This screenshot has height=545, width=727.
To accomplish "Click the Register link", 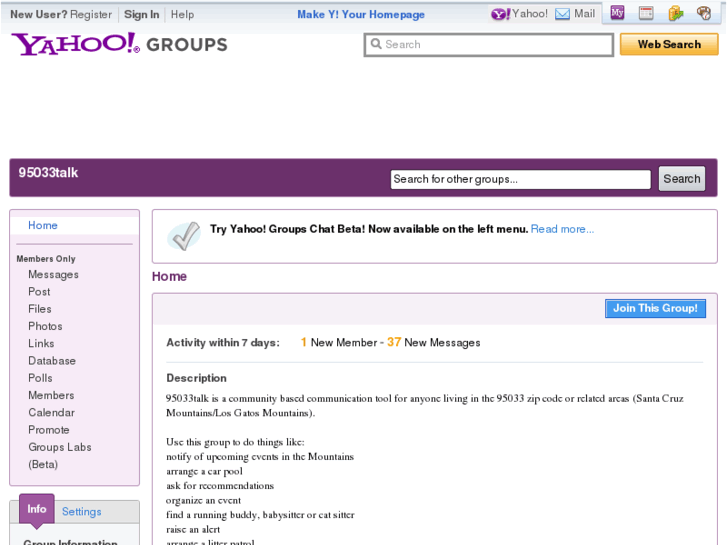I will [x=91, y=14].
